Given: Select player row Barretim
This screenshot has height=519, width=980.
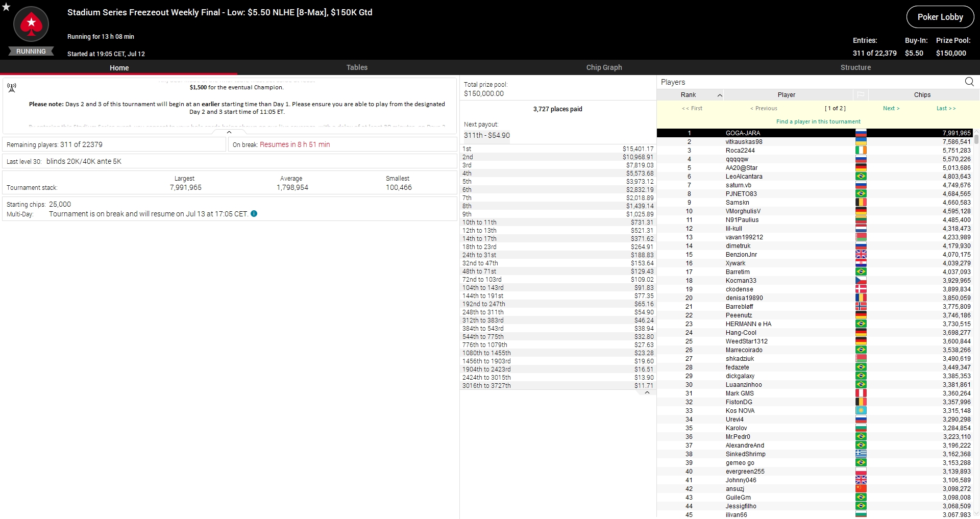Looking at the screenshot, I should point(815,272).
